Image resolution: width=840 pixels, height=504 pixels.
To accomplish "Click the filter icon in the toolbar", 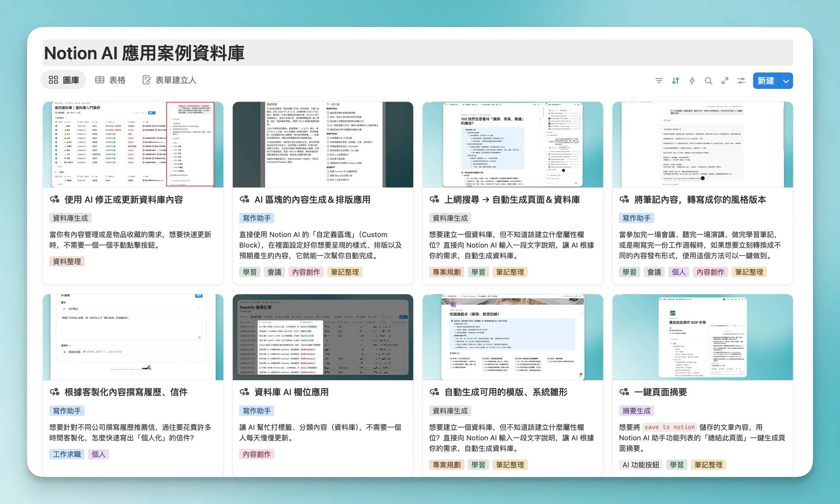I will [659, 81].
